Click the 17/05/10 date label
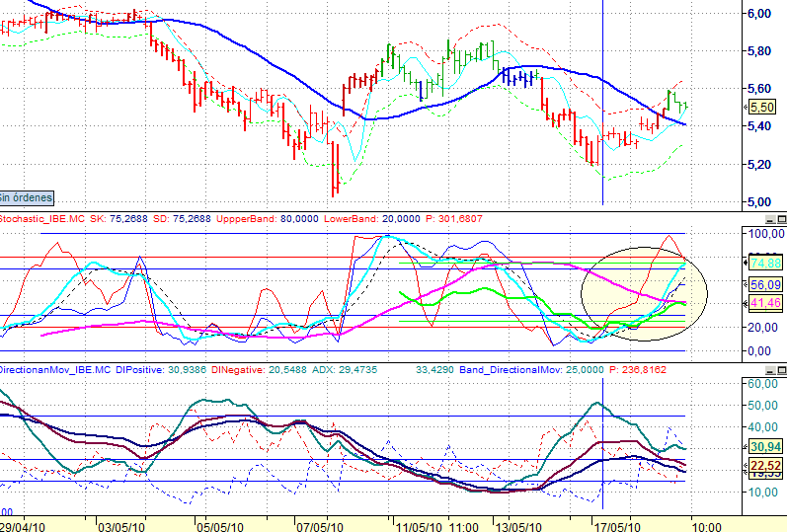Image resolution: width=787 pixels, height=532 pixels. pos(617,527)
